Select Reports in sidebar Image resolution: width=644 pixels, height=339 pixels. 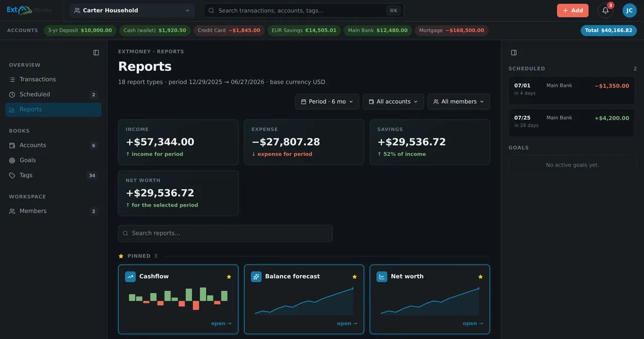click(53, 109)
